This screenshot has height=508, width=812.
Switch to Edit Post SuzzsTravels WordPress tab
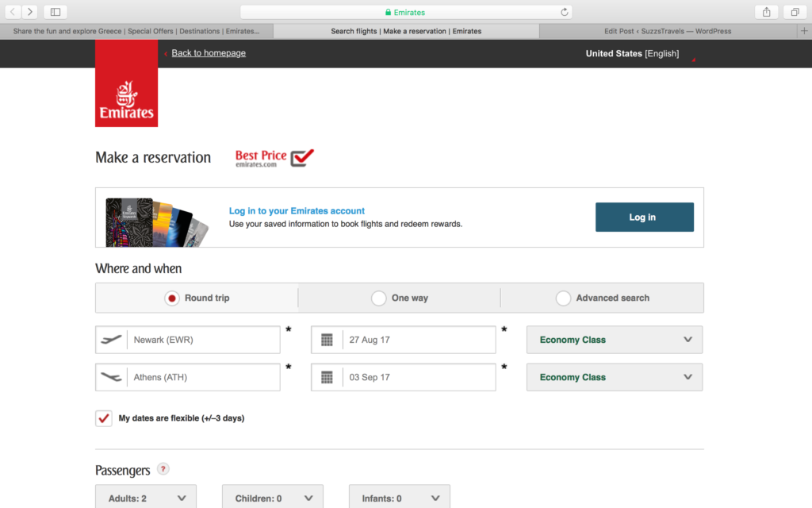[668, 31]
